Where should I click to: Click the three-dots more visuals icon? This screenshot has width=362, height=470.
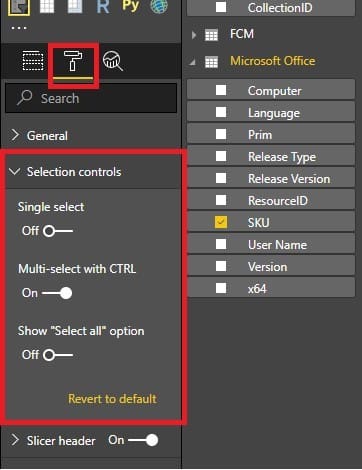(x=19, y=28)
